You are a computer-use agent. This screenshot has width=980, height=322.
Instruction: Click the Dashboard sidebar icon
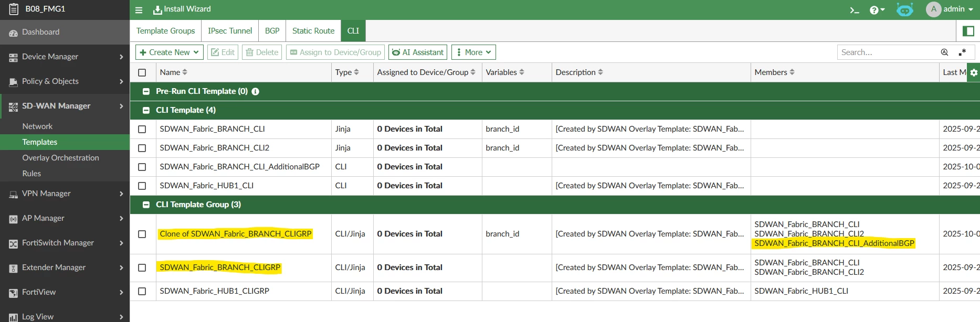pos(13,33)
